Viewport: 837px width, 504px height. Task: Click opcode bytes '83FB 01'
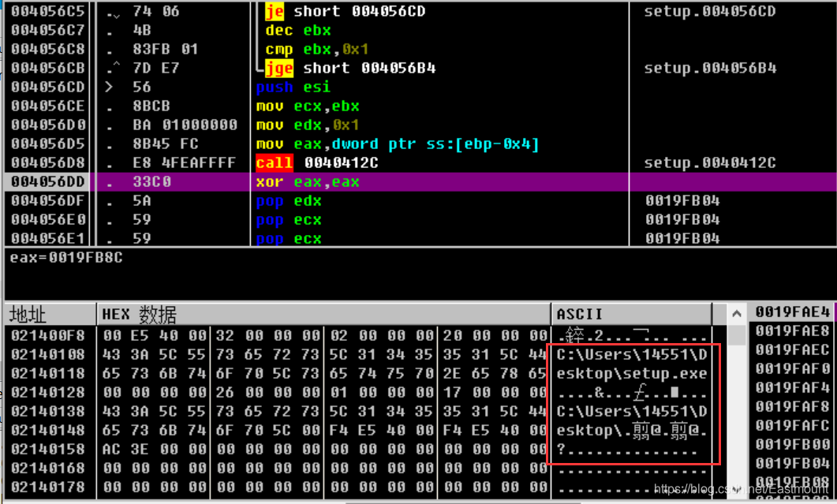tap(166, 49)
